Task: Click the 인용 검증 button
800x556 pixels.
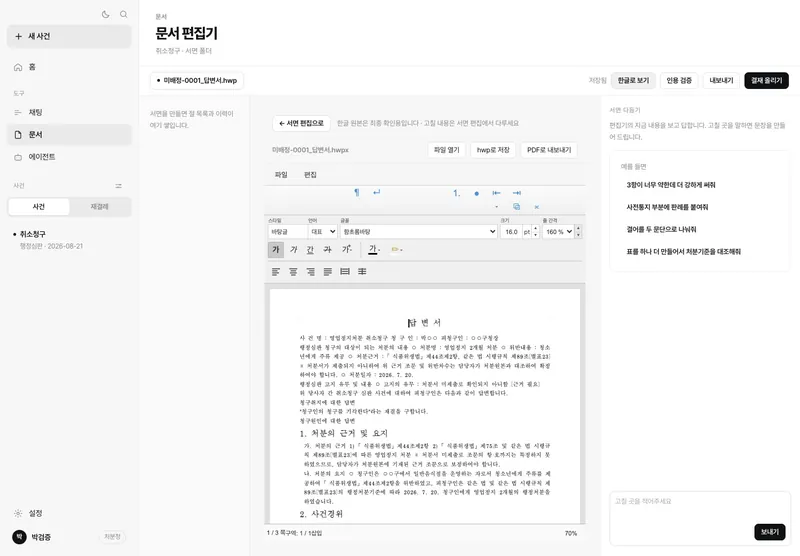Action: (679, 81)
